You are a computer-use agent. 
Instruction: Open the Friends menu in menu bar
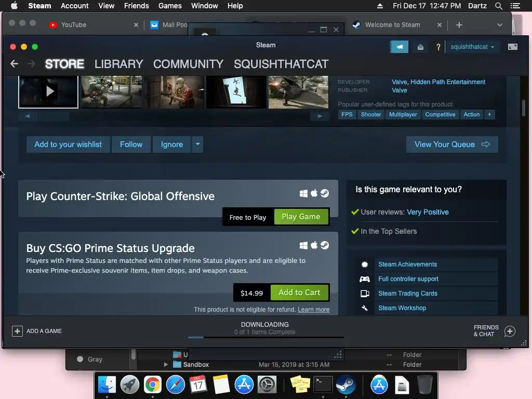[x=137, y=6]
